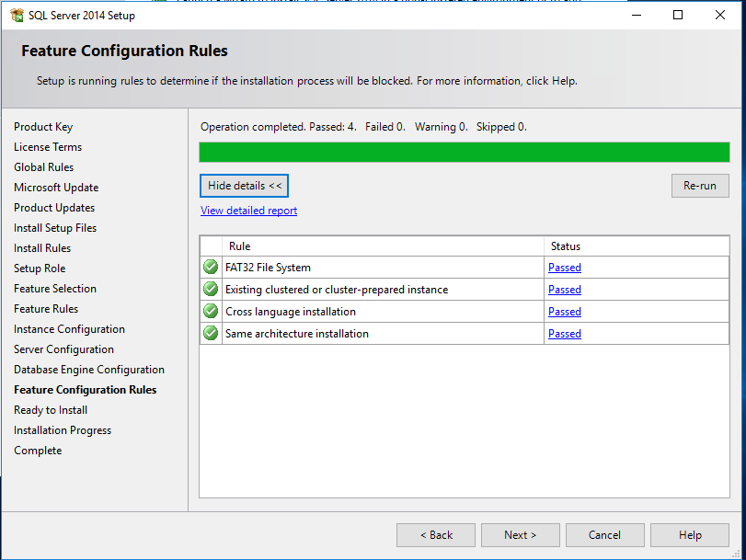Click the Status column header
The width and height of the screenshot is (746, 560).
click(637, 246)
